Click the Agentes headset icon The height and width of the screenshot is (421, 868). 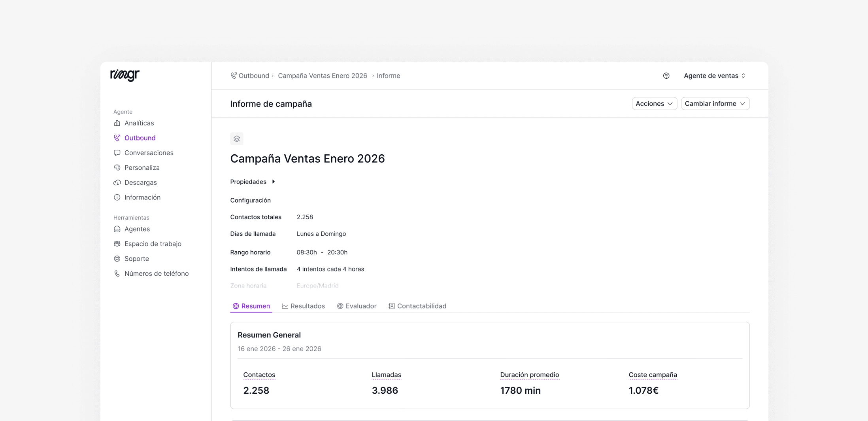(x=117, y=229)
